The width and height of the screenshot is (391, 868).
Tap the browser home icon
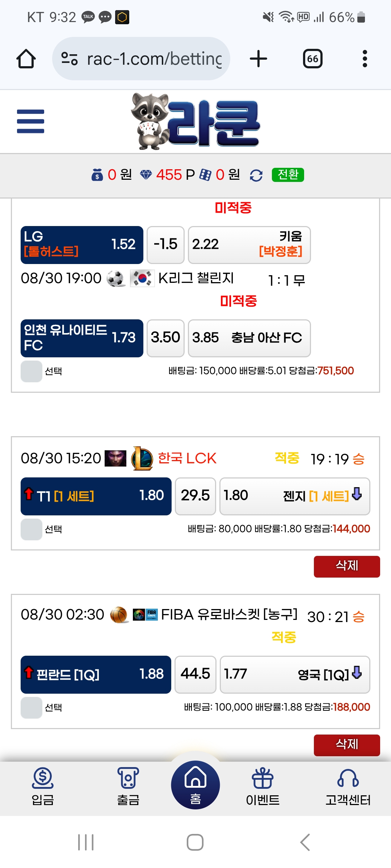pos(26,59)
